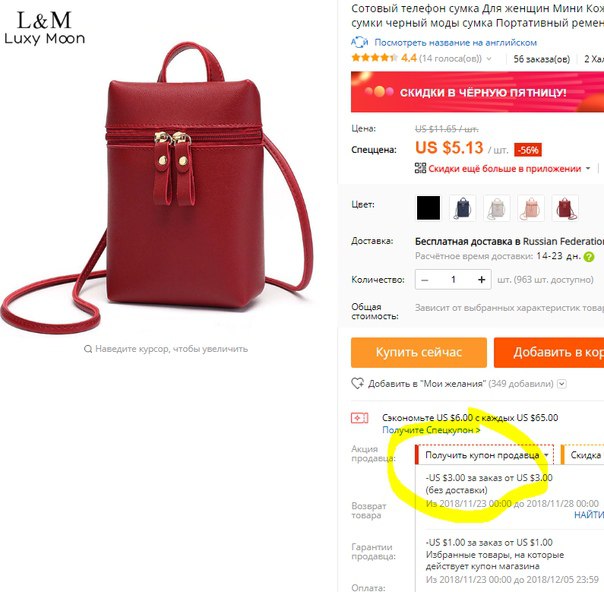Click the green question mark delivery help icon
Screen dimensions: 604x592
589,257
